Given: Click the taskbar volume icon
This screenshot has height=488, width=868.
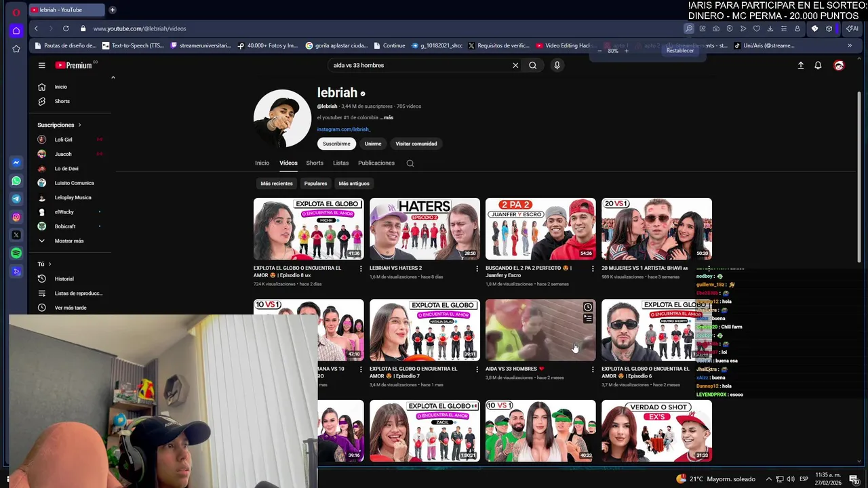Looking at the screenshot, I should (791, 479).
